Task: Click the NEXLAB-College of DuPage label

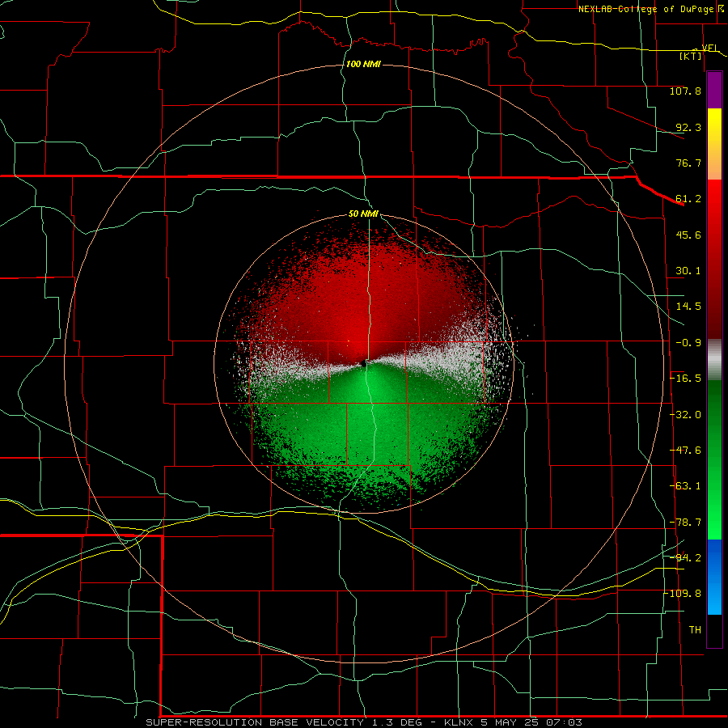Action: click(646, 9)
